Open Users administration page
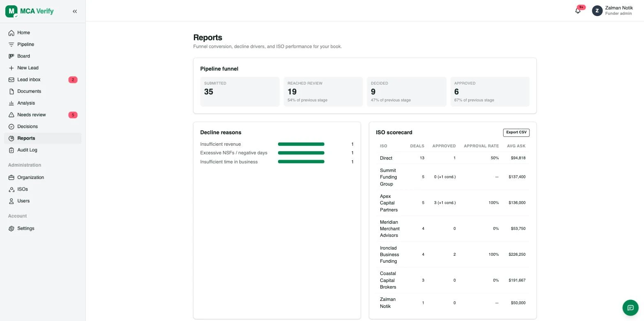 (x=43, y=201)
